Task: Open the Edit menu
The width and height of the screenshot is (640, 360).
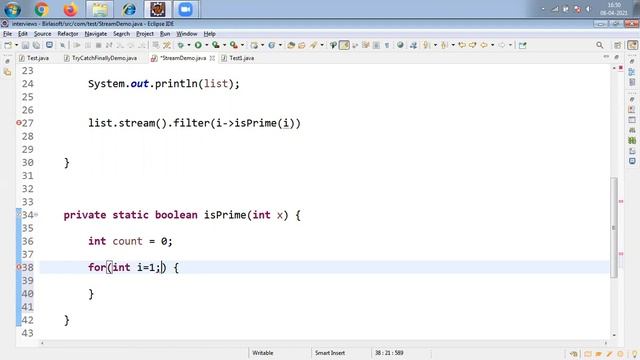Action: click(23, 34)
